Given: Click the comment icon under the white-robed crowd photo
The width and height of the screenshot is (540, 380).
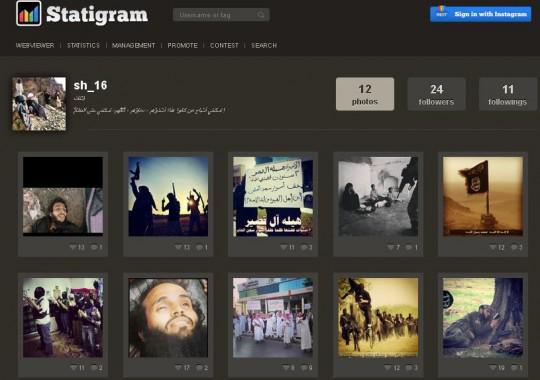Looking at the screenshot, I should point(304,368).
